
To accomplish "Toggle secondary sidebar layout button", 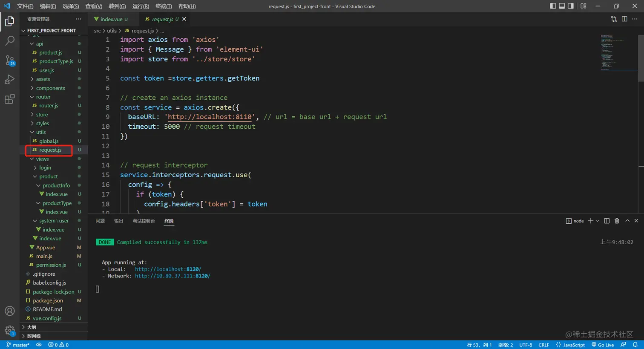I will pos(571,6).
